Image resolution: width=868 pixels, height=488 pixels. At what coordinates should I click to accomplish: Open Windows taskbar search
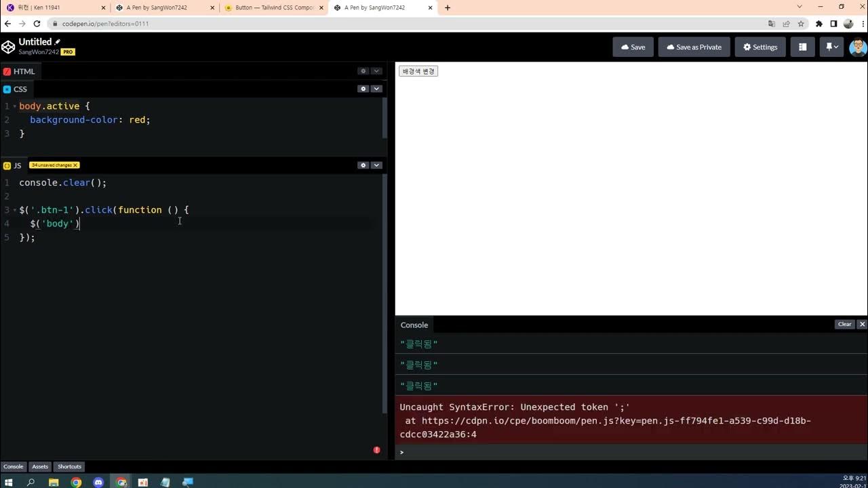pos(31,483)
